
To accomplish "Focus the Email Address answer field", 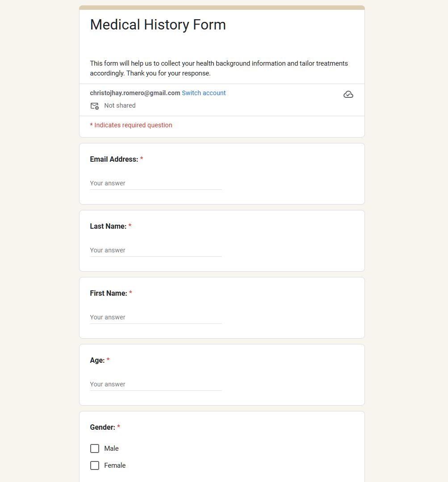I will [x=156, y=183].
